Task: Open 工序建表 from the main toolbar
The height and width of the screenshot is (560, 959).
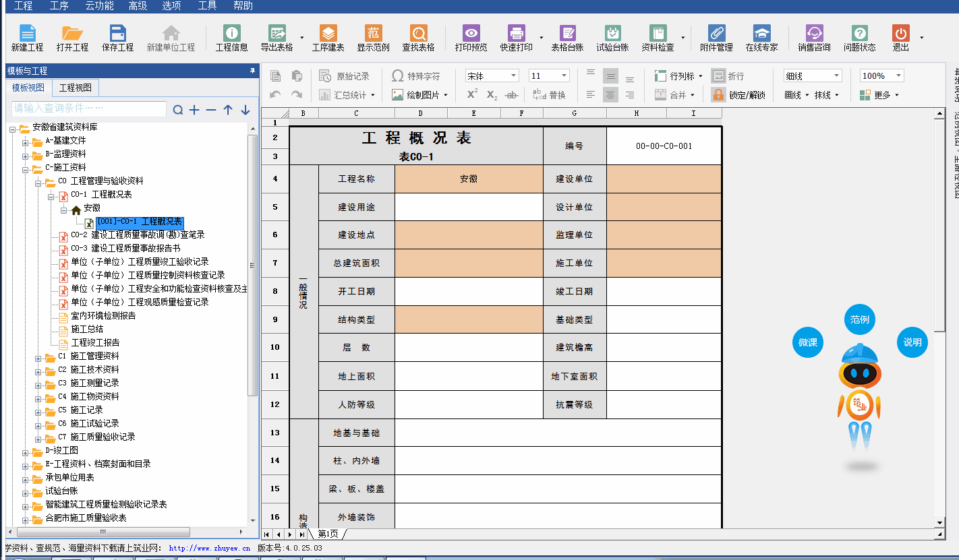Action: pyautogui.click(x=328, y=34)
